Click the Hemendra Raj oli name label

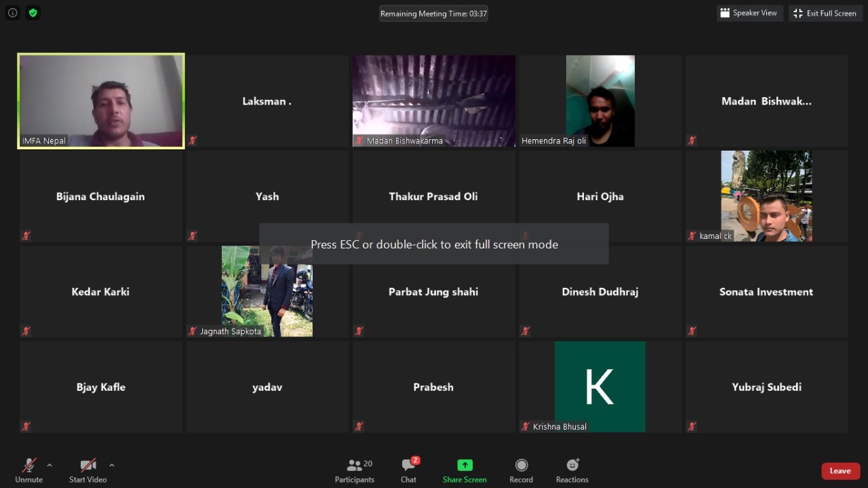[x=554, y=140]
